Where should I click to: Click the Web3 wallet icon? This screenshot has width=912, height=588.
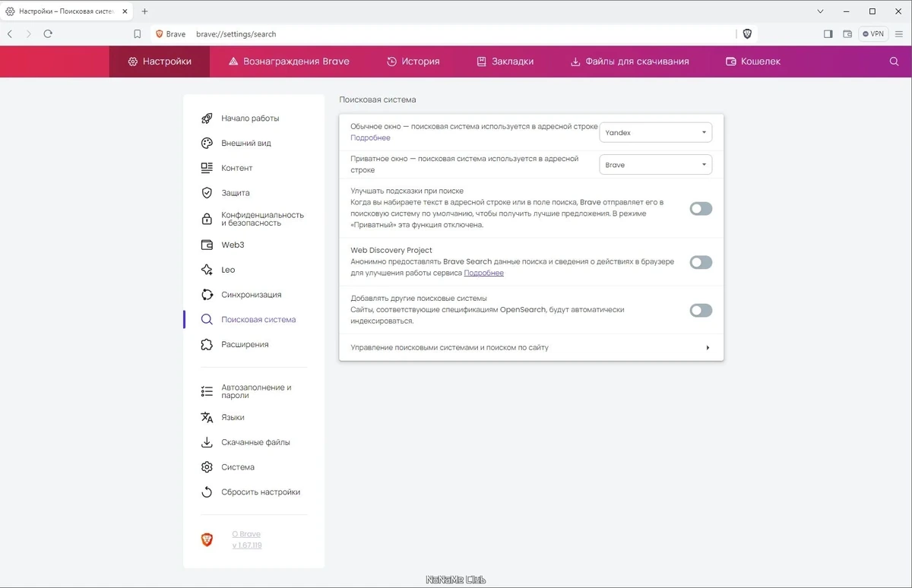pos(207,245)
